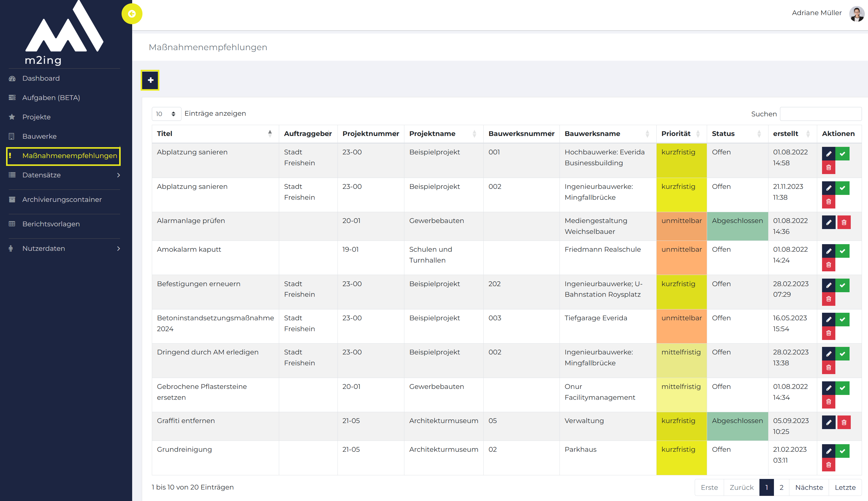Mark Gebrochene Pflastersteine ersetzen as completed

[842, 388]
